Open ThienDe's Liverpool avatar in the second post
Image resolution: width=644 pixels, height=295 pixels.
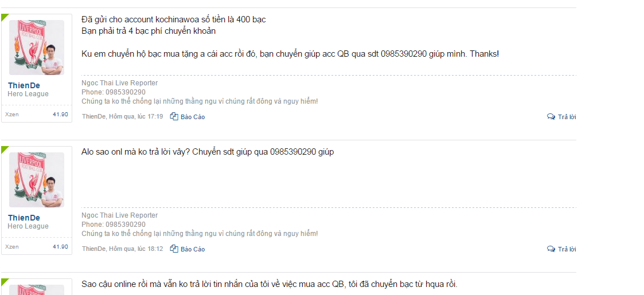point(37,180)
